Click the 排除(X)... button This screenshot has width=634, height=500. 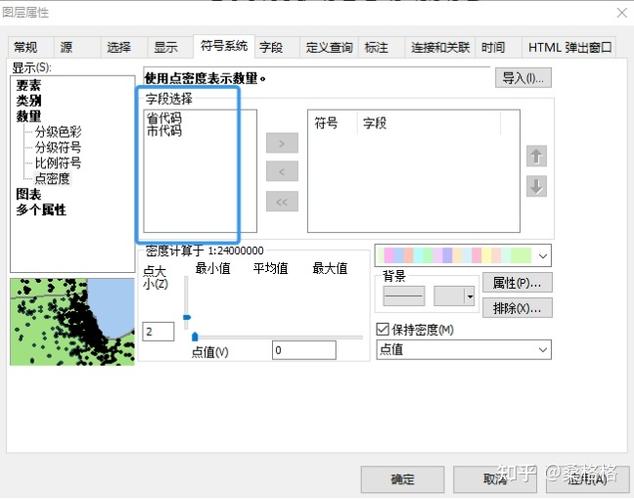[x=517, y=308]
